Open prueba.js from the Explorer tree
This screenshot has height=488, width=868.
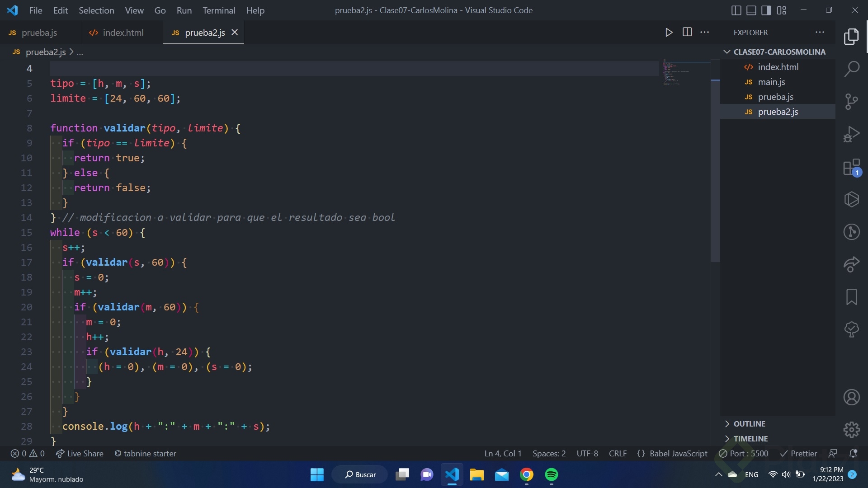(778, 97)
